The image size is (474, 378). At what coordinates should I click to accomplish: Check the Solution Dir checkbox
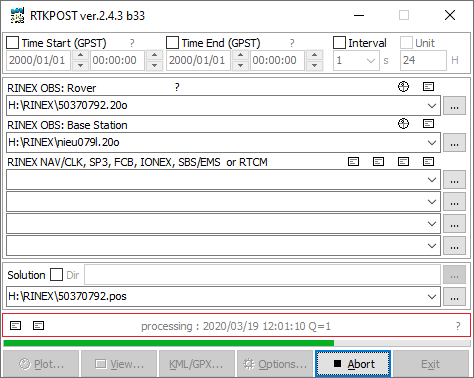tap(56, 275)
